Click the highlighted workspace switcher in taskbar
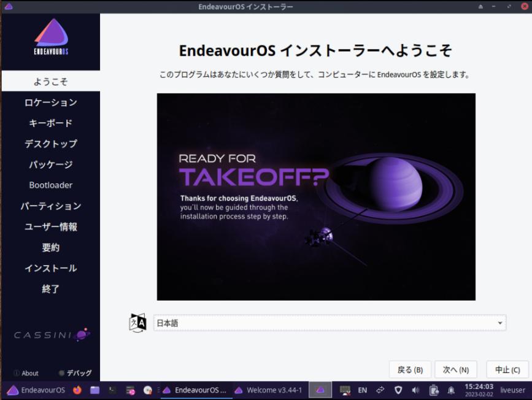This screenshot has width=532, height=400. click(x=320, y=390)
